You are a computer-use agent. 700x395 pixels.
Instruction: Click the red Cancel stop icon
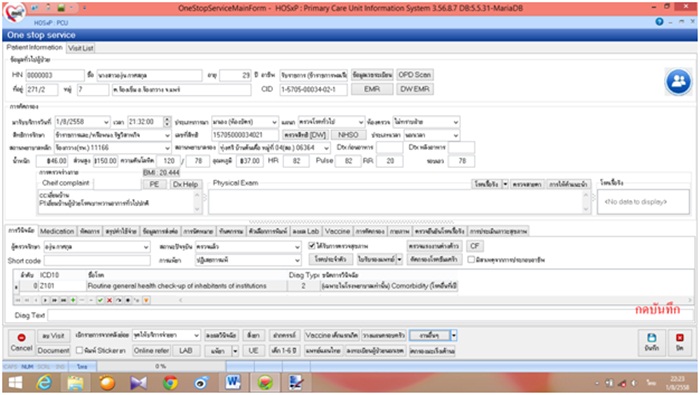coord(21,337)
